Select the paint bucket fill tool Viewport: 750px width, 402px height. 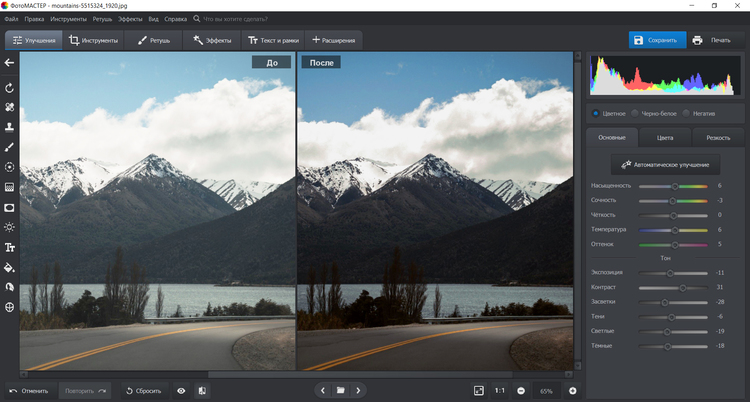(9, 267)
